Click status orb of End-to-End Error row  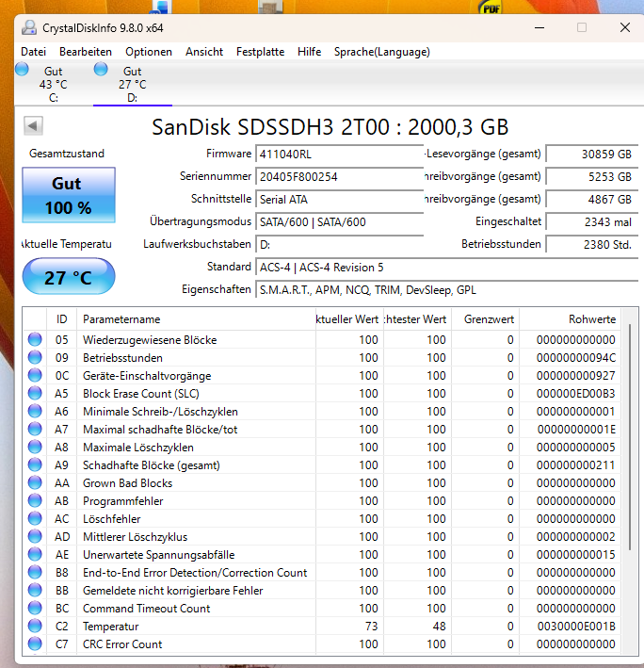point(35,572)
